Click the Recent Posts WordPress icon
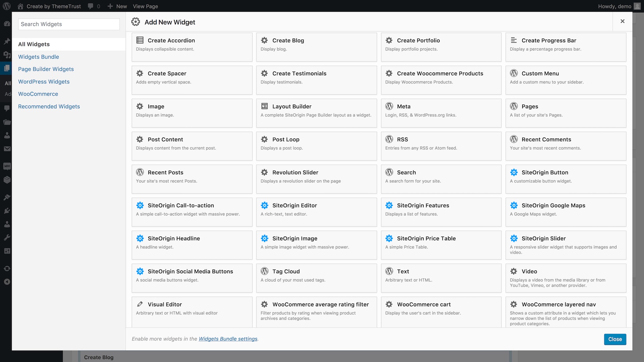This screenshot has width=644, height=362. point(140,172)
